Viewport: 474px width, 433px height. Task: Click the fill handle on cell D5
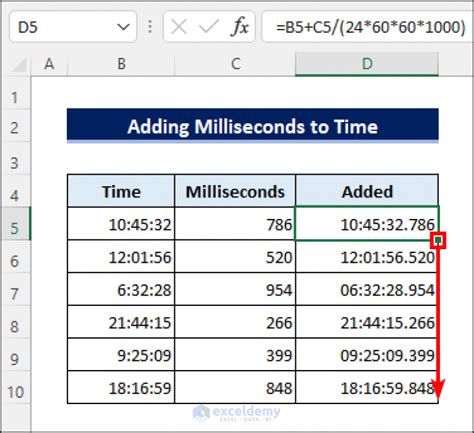438,240
